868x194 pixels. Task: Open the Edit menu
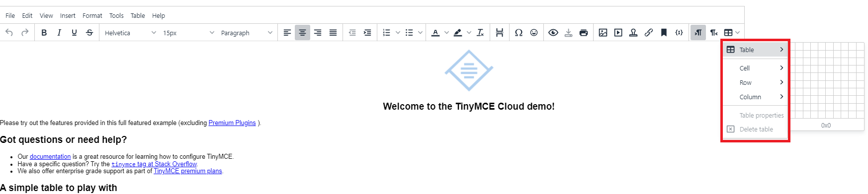click(x=27, y=15)
